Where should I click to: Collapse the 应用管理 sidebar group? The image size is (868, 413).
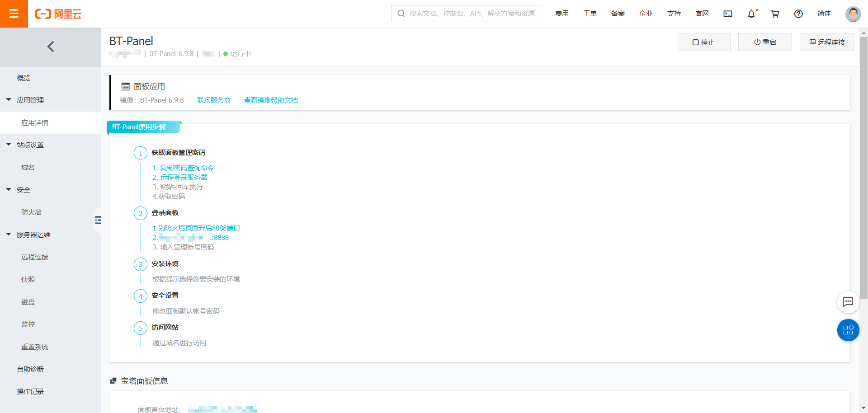point(9,100)
